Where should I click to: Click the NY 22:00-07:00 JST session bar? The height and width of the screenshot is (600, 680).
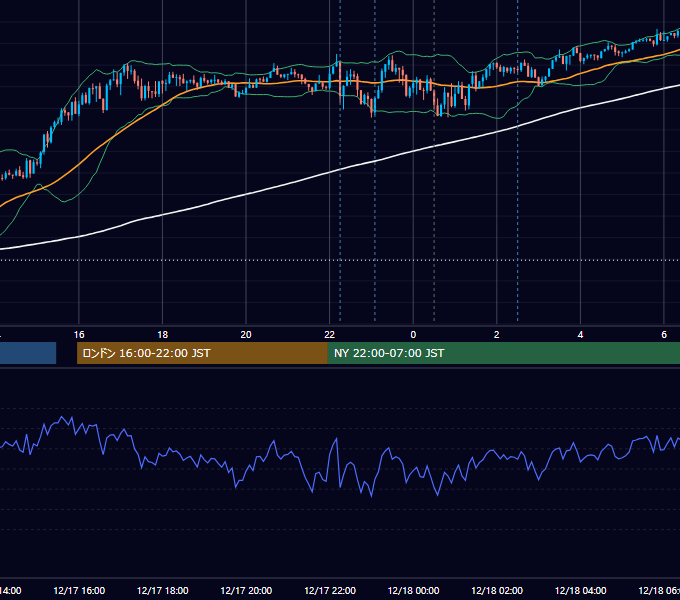click(503, 353)
